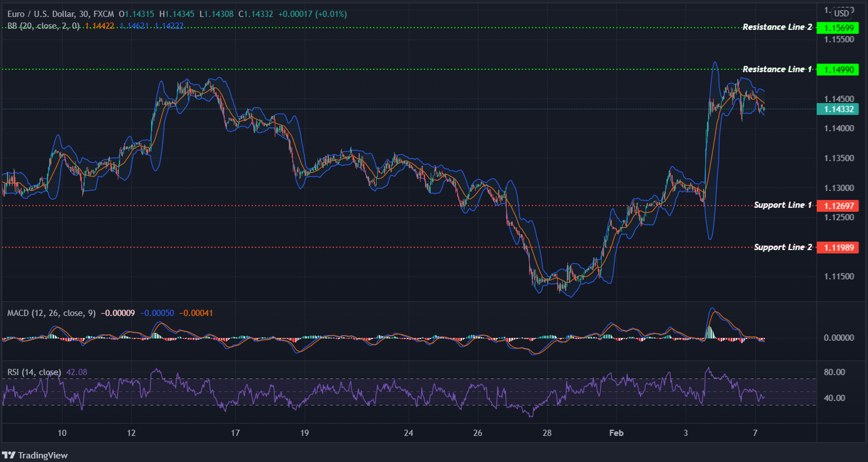Select the FXCM exchange label
The height and width of the screenshot is (462, 868).
tap(105, 14)
